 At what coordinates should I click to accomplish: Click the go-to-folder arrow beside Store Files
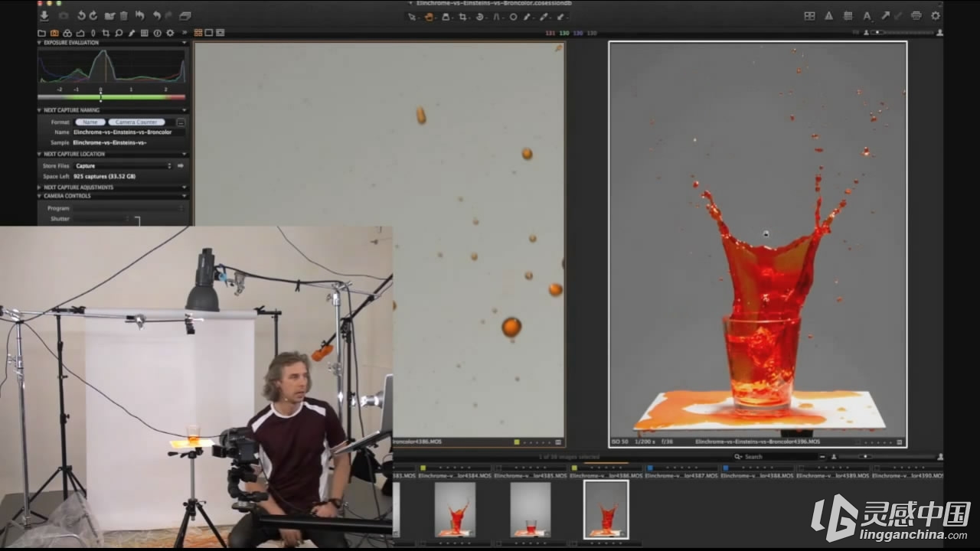click(181, 166)
